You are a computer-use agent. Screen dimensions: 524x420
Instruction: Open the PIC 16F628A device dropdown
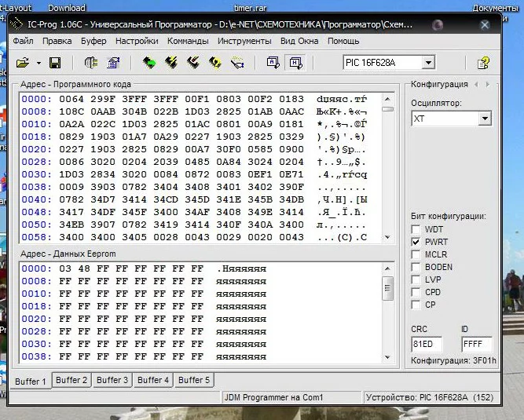428,63
